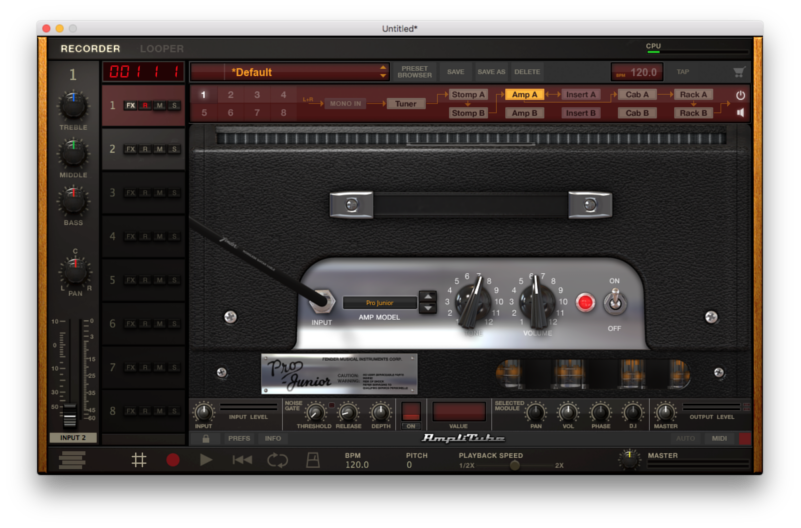Click the bottom MASTER knob in transport bar

629,460
